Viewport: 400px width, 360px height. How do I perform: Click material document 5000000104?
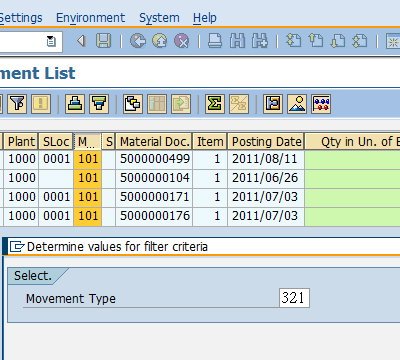154,178
